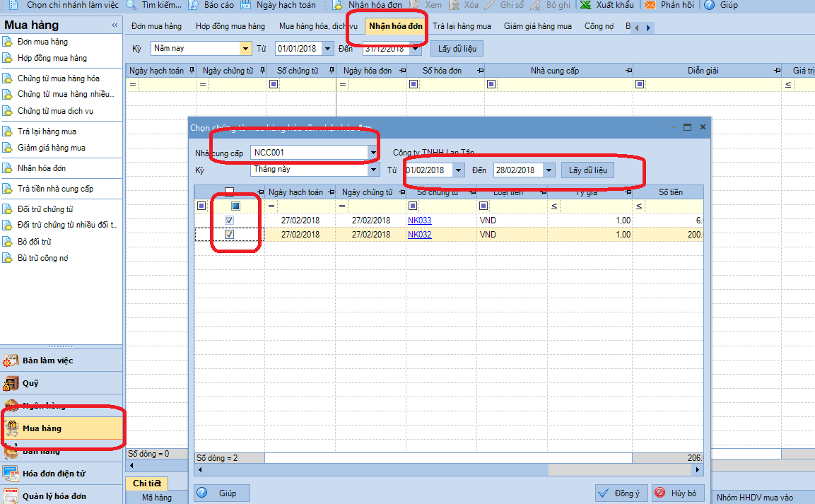
Task: Click the Hủy bỏ cancel button
Action: (678, 493)
